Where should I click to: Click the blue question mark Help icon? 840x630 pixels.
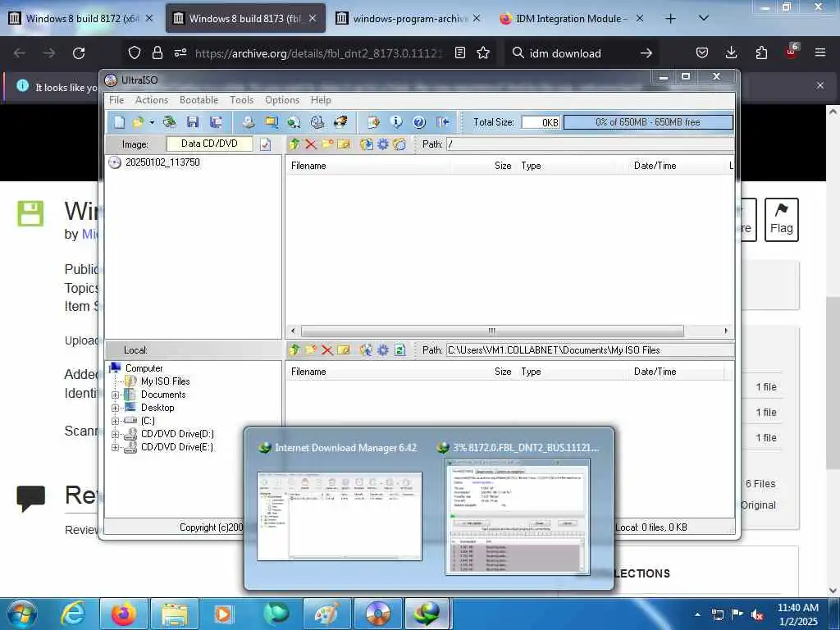click(x=419, y=122)
